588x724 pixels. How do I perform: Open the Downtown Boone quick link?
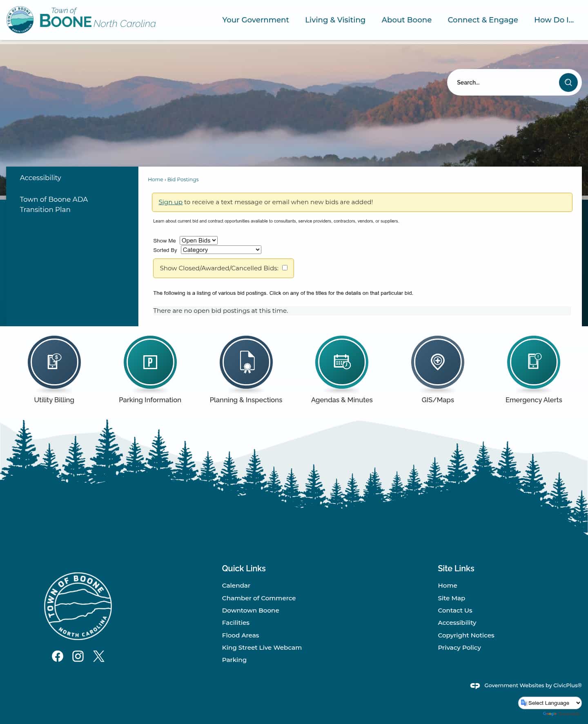pyautogui.click(x=250, y=610)
